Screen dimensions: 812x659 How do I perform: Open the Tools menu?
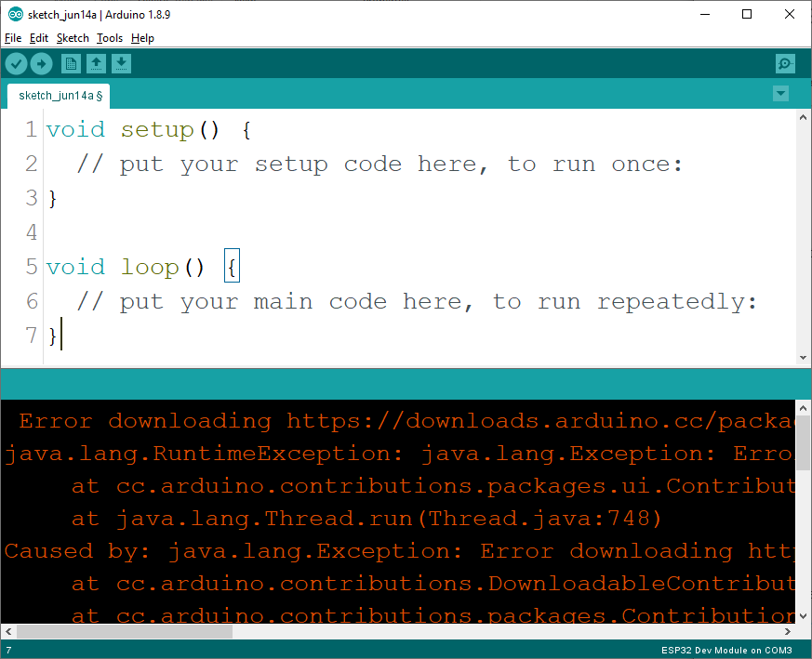point(109,38)
